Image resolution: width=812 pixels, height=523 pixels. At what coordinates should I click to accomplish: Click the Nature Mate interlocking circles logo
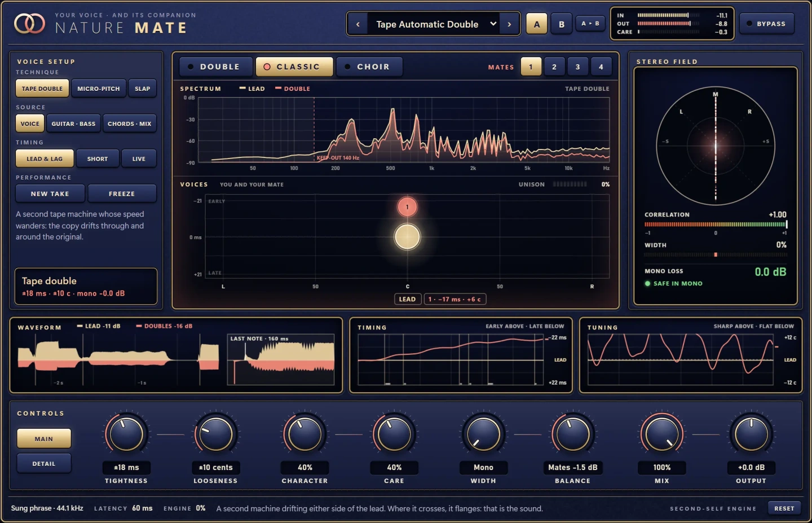point(29,24)
